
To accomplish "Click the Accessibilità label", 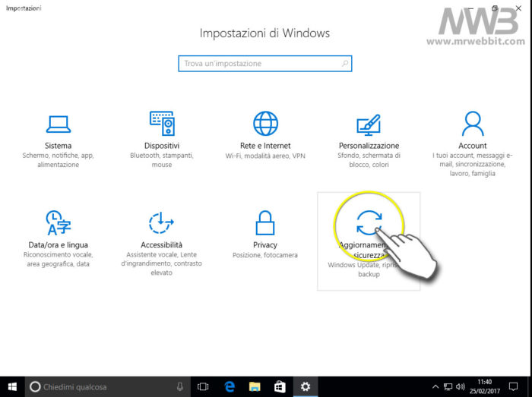I will (161, 245).
